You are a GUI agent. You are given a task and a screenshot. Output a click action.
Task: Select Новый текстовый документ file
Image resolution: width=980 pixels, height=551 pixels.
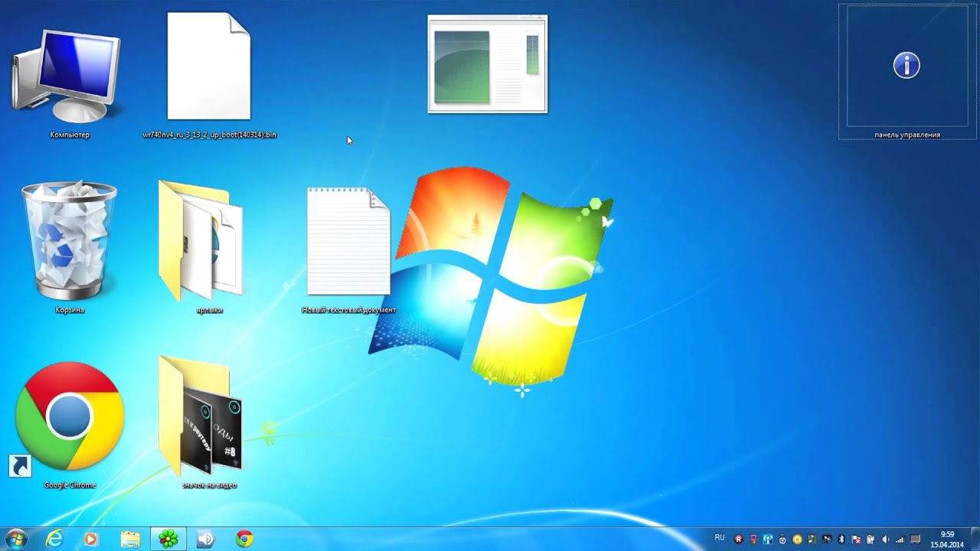pos(348,242)
